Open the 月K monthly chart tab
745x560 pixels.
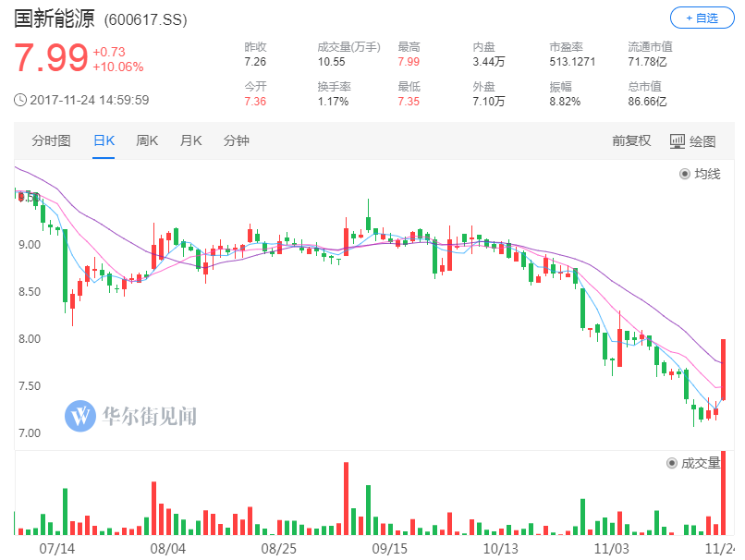[190, 140]
